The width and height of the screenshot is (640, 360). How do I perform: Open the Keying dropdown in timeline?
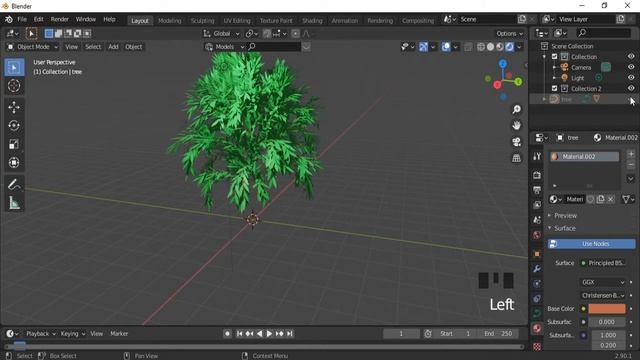tap(73, 333)
